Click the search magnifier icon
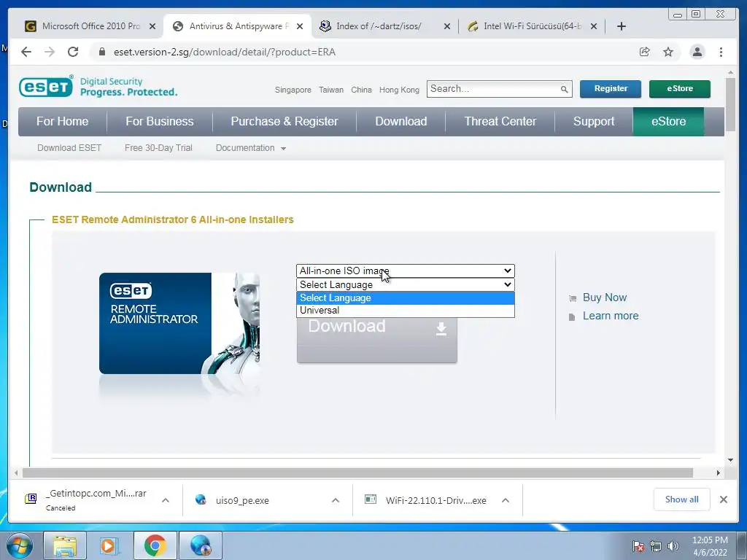 (x=564, y=89)
